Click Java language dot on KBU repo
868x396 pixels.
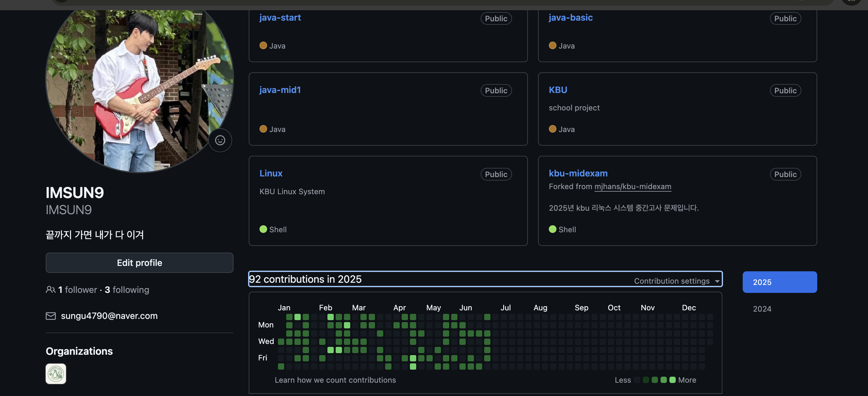pos(552,129)
